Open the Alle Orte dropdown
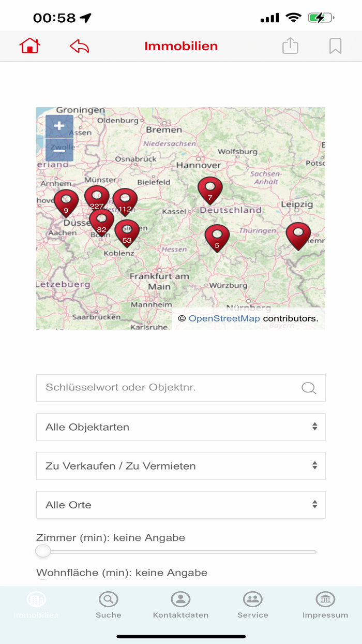 pos(181,505)
